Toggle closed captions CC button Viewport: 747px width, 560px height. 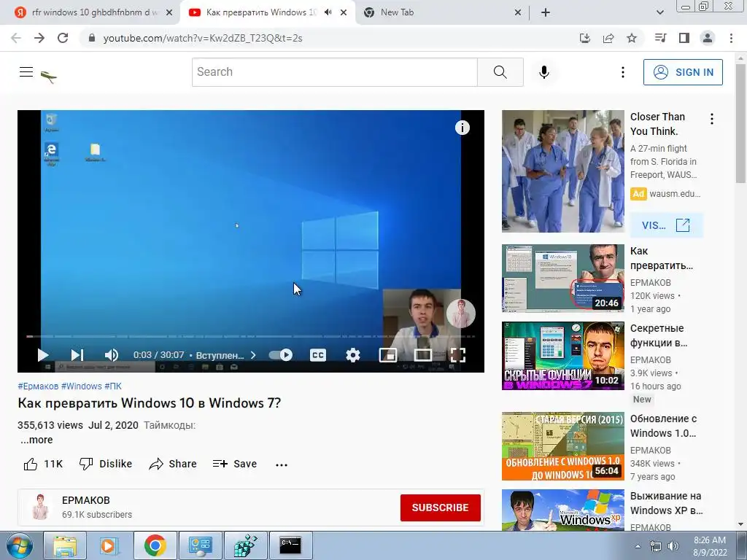[318, 355]
